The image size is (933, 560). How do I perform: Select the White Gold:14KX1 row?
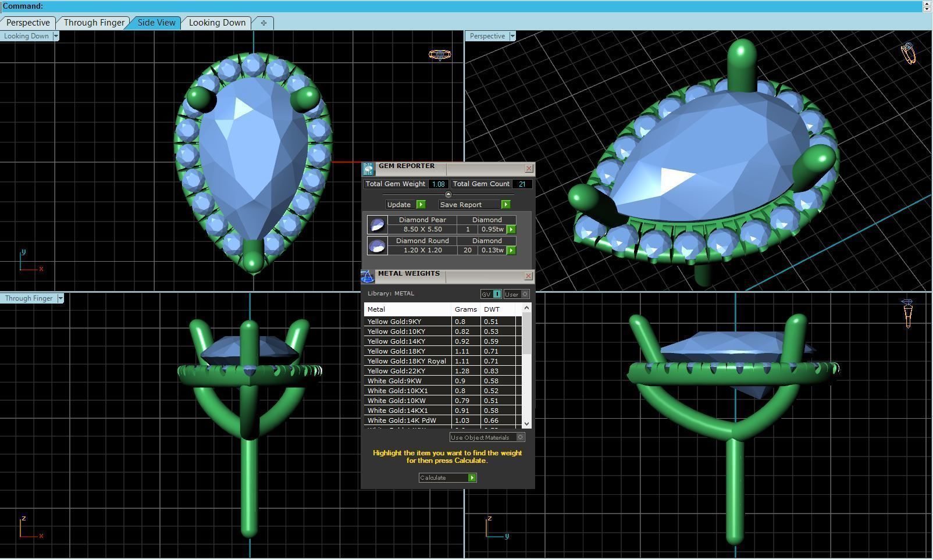pos(442,411)
